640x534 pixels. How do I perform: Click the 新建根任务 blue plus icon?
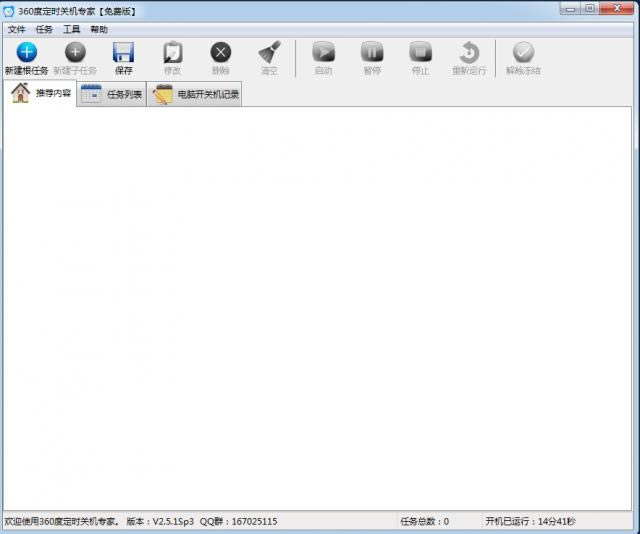(x=27, y=52)
